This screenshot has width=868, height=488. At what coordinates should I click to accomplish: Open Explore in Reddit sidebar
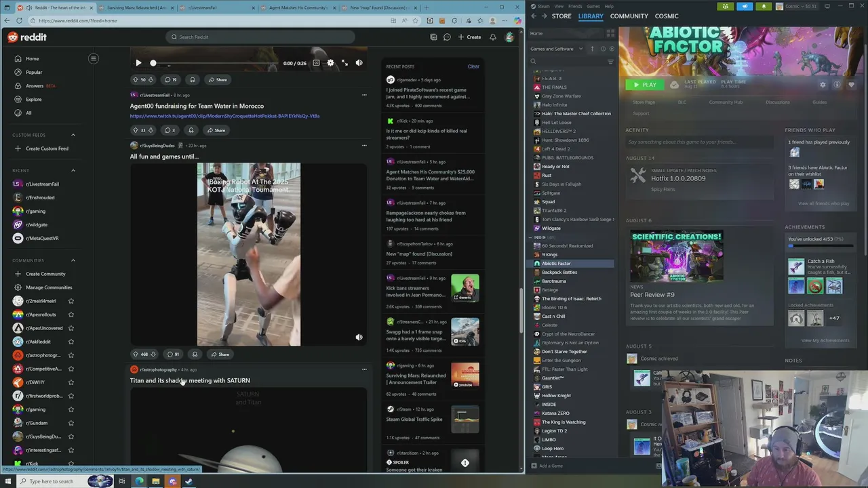(x=33, y=99)
